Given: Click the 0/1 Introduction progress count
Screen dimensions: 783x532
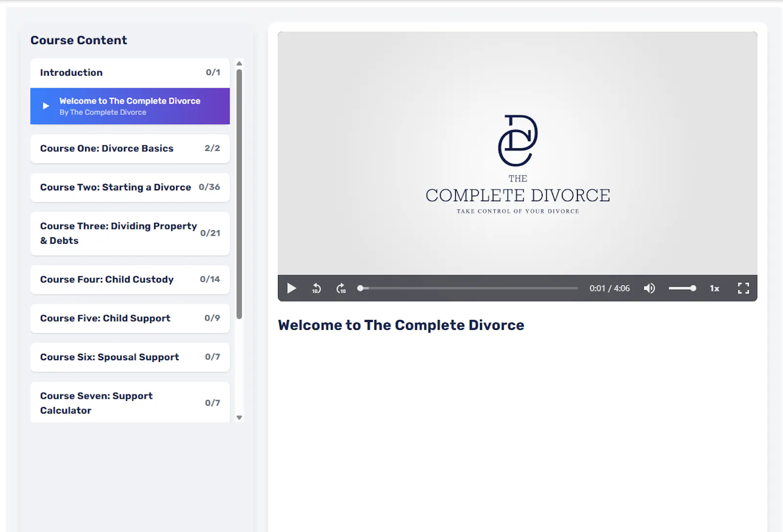Looking at the screenshot, I should point(213,72).
